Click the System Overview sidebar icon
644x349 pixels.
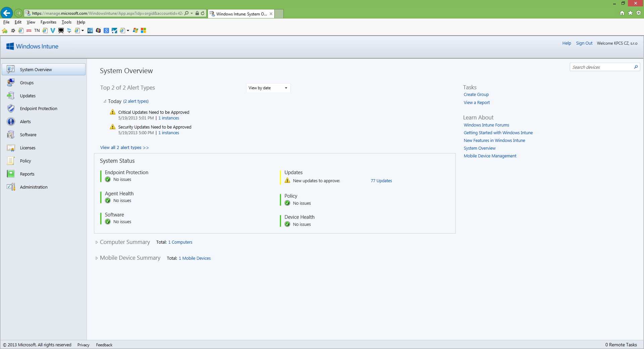point(11,69)
